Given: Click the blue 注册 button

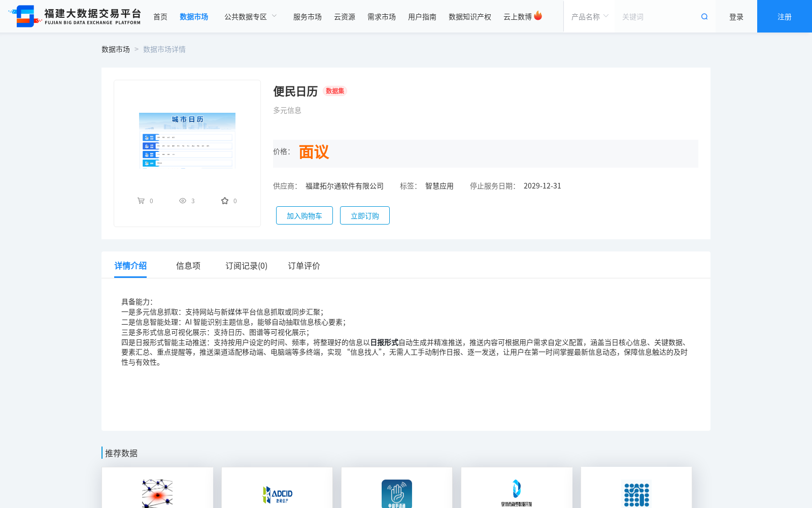Looking at the screenshot, I should (x=785, y=16).
